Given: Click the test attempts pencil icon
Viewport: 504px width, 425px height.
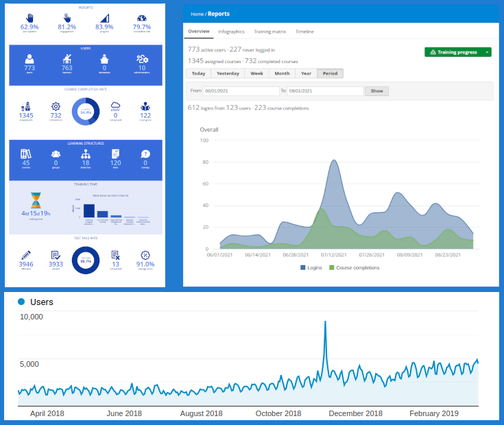Looking at the screenshot, I should click(x=26, y=255).
